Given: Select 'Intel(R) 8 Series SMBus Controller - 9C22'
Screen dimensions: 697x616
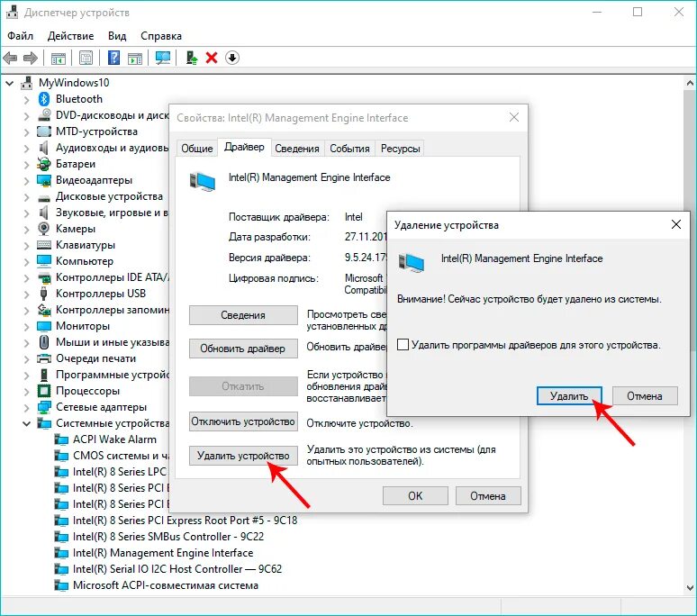Looking at the screenshot, I should (168, 537).
